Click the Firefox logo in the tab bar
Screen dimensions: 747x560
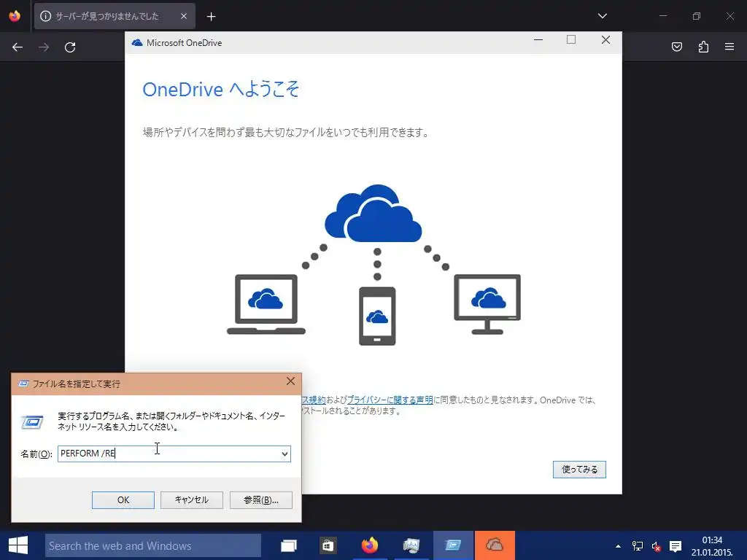tap(15, 16)
